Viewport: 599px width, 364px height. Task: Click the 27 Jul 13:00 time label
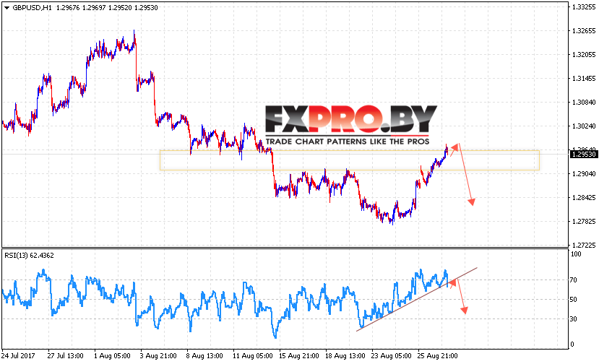(x=65, y=355)
